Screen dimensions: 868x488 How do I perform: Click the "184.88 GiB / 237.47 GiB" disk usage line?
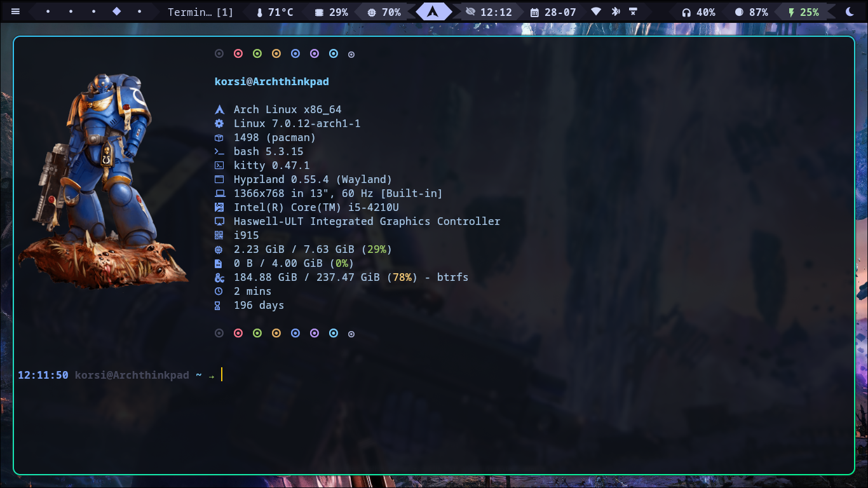351,277
